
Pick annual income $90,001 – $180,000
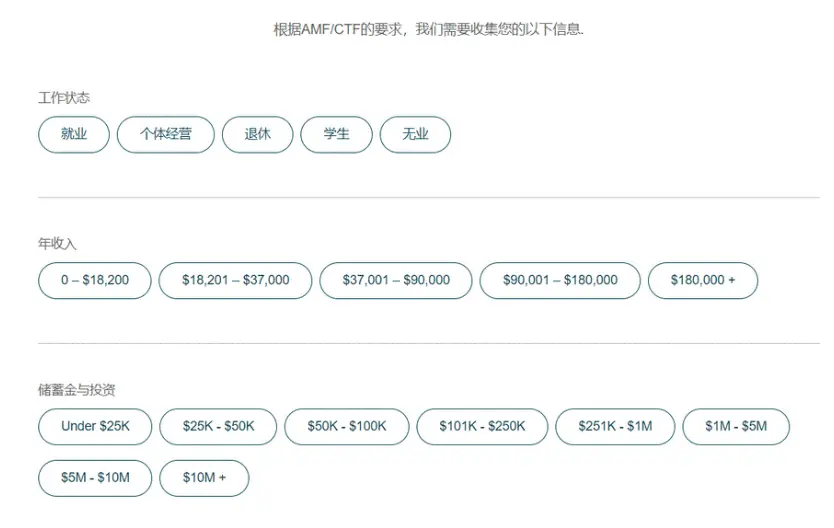pyautogui.click(x=560, y=280)
